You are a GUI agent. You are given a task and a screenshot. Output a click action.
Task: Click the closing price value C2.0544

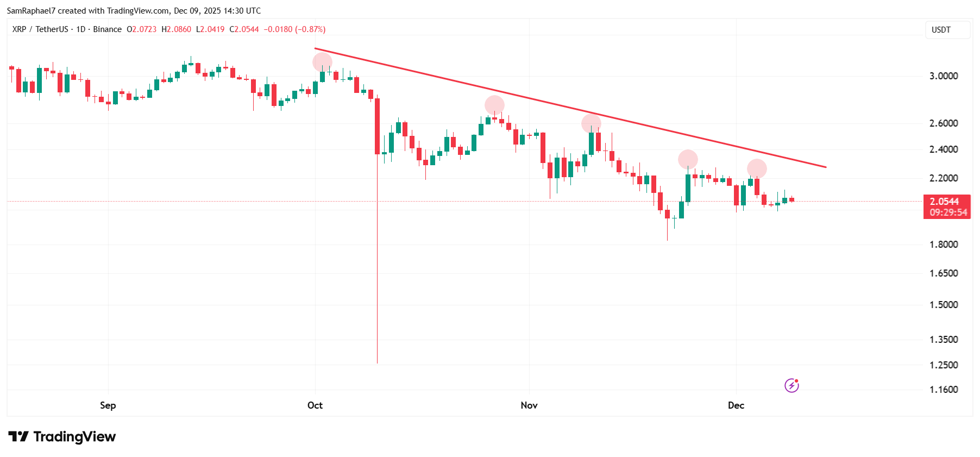point(244,29)
